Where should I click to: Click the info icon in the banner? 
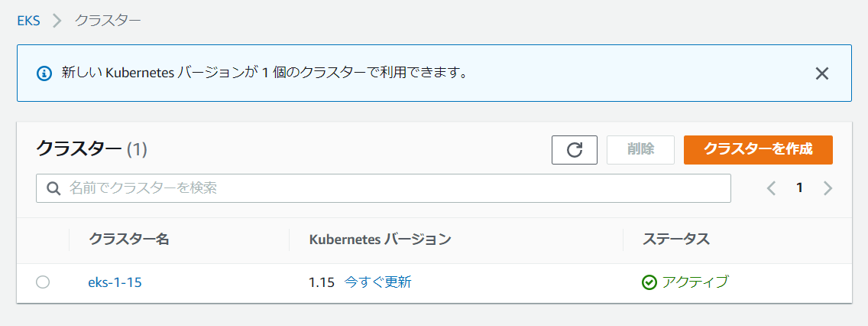coord(44,73)
